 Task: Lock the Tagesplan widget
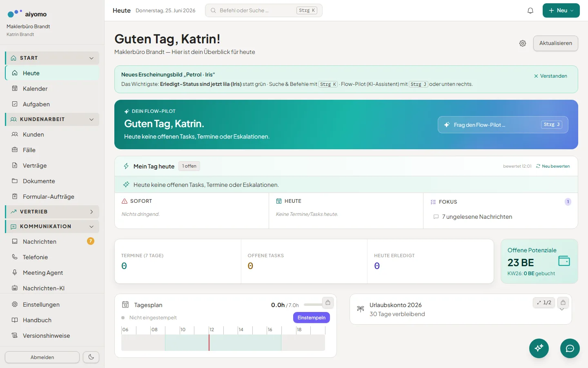[327, 303]
